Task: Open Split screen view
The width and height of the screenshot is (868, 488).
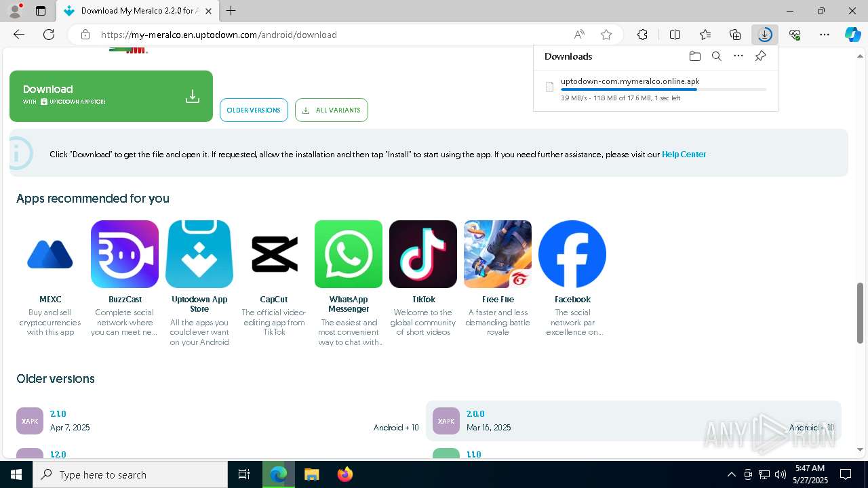Action: click(675, 35)
